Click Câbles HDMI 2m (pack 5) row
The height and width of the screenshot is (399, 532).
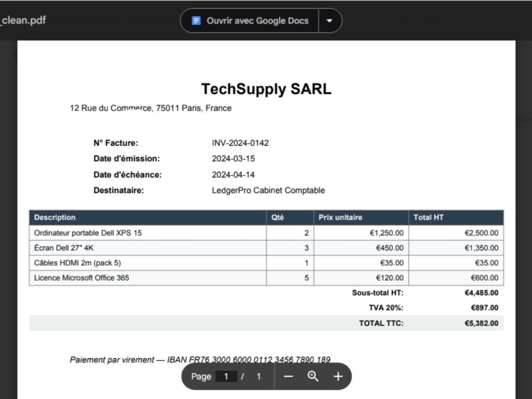coord(267,263)
